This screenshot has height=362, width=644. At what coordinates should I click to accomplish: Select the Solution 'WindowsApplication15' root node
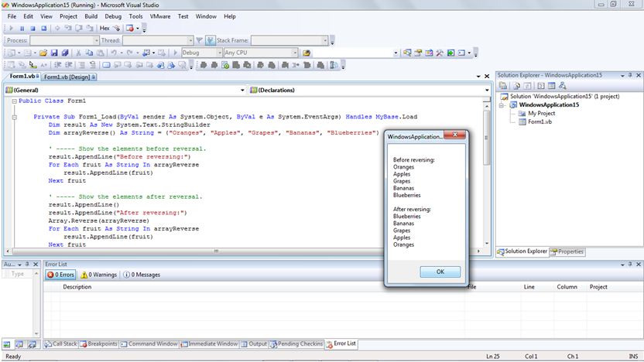coord(564,97)
